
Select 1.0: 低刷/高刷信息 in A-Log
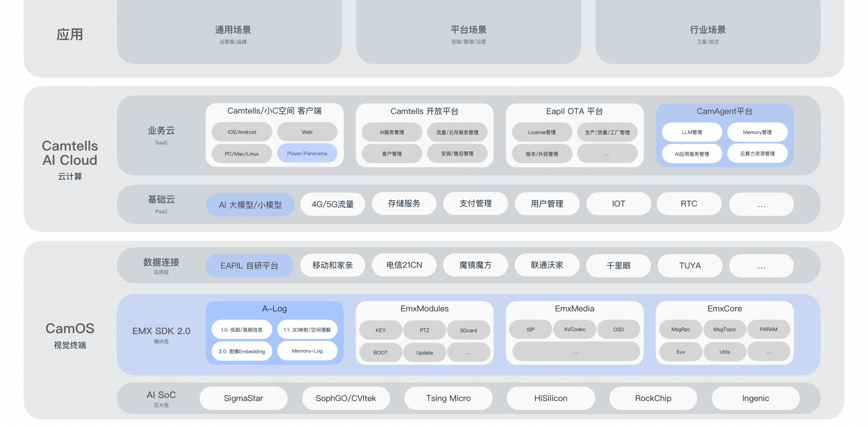click(x=242, y=330)
